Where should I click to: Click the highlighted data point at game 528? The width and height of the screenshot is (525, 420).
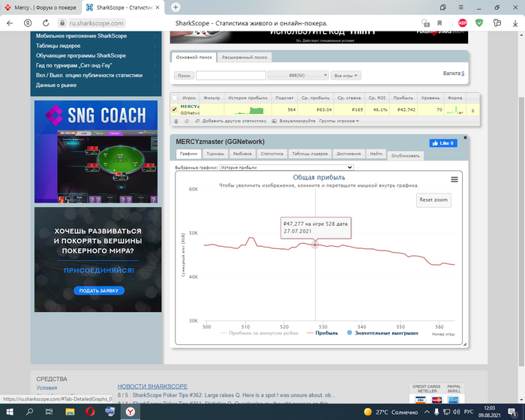point(315,244)
